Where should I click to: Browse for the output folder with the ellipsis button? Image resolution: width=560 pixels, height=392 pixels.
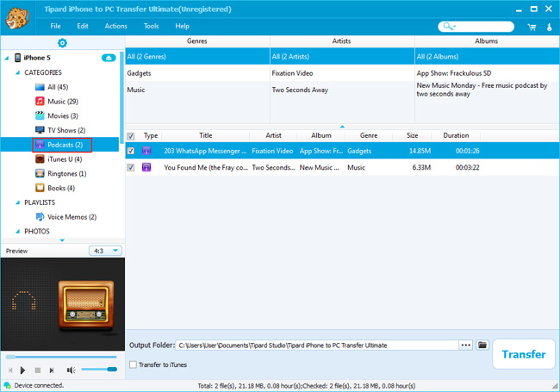coord(466,345)
